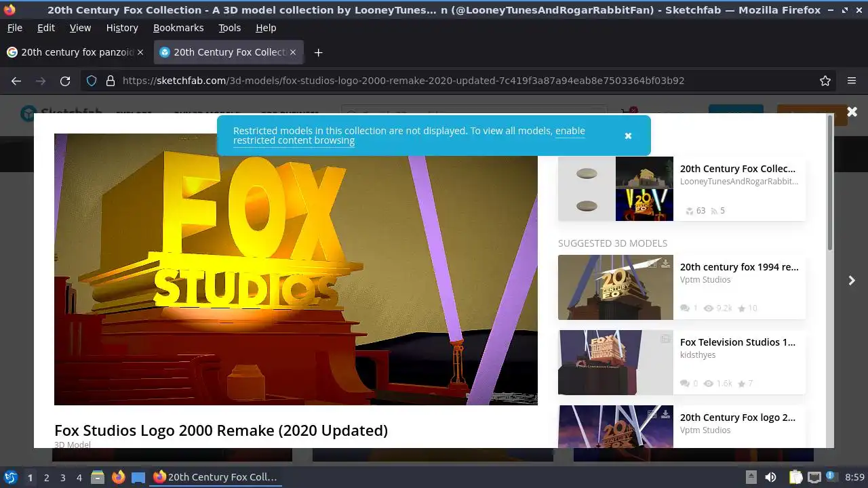Click comments icon on 1994 remake card
Viewport: 868px width, 488px height.
[684, 308]
